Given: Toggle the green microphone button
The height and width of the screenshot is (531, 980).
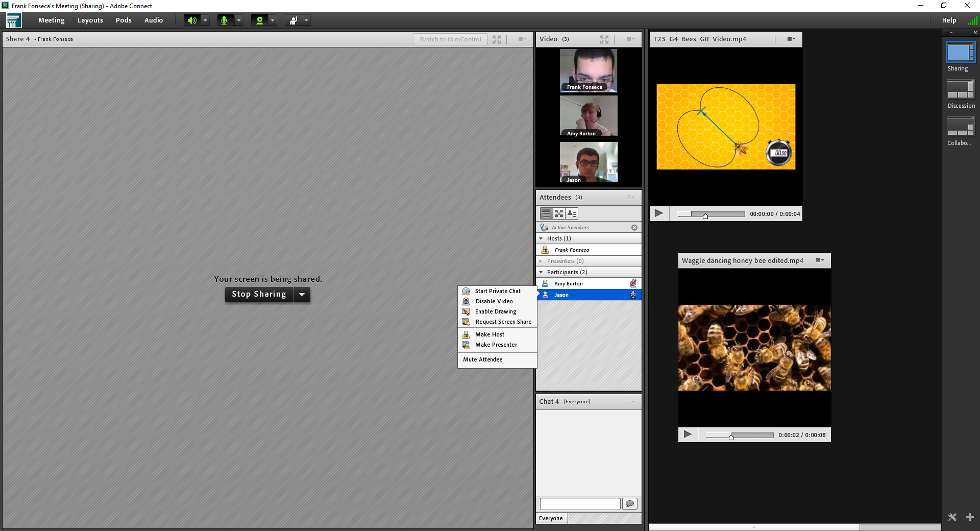Looking at the screenshot, I should [x=225, y=20].
